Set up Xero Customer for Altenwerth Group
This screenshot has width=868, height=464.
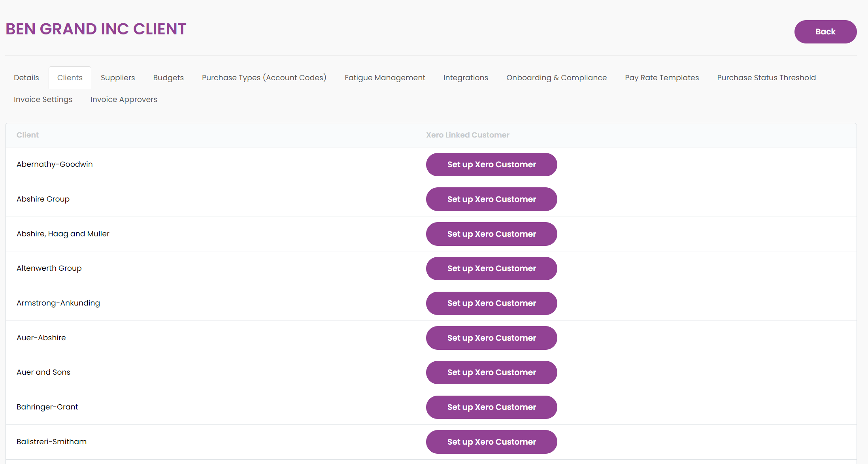(x=491, y=268)
